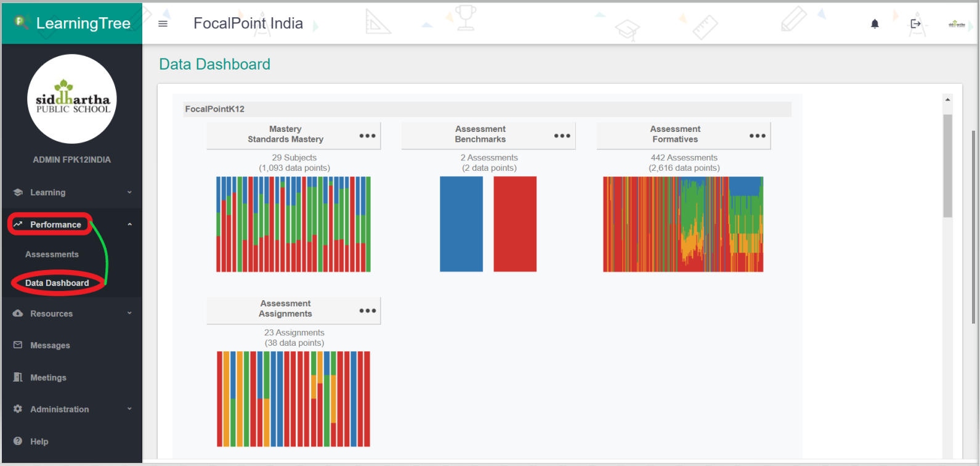This screenshot has height=466, width=980.
Task: Expand the Administration sidebar menu
Action: pos(71,409)
